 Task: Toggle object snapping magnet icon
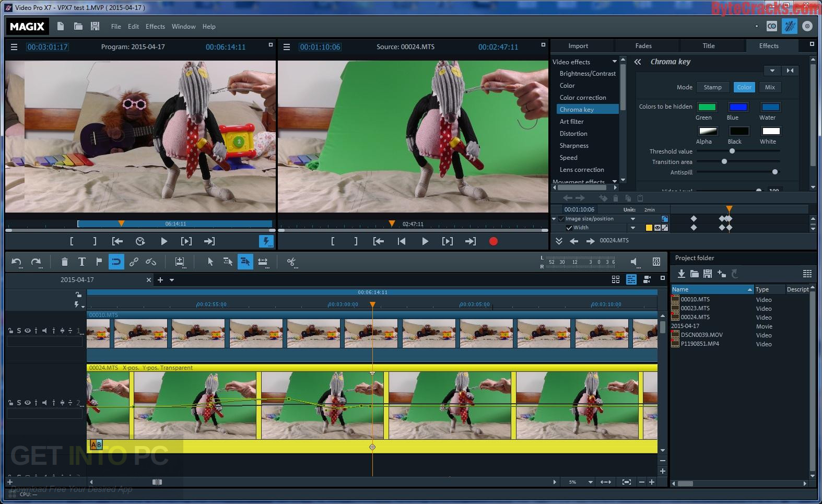(116, 262)
